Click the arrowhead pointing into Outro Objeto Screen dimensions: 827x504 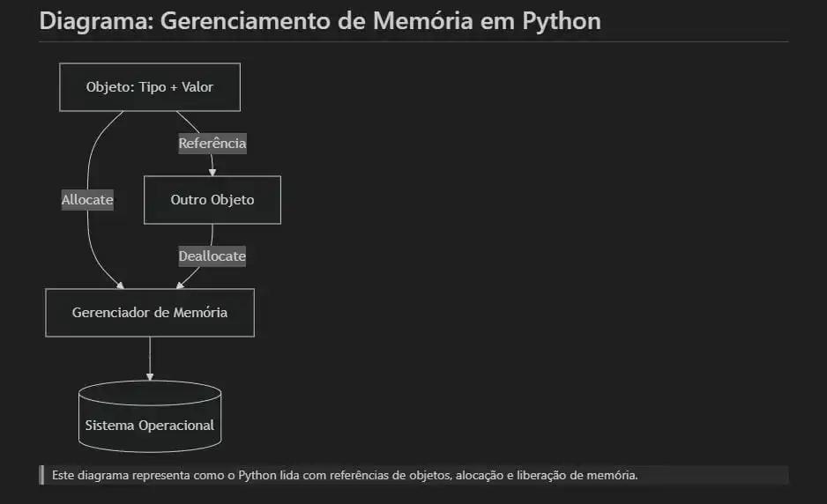[x=212, y=173]
